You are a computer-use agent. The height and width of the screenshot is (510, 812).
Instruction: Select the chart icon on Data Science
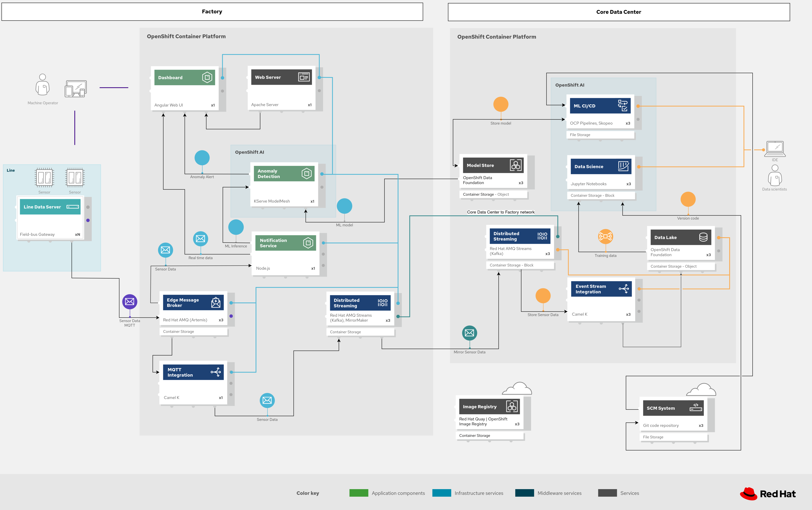coord(623,166)
